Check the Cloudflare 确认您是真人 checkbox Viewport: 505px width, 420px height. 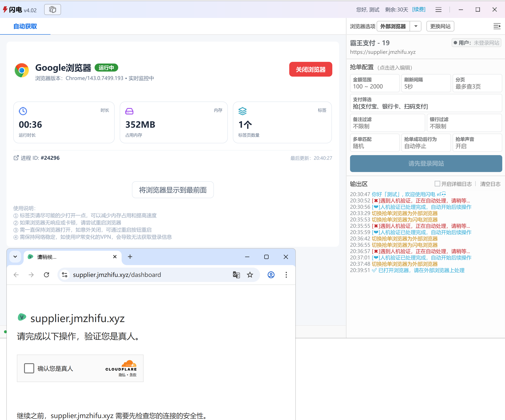[29, 368]
